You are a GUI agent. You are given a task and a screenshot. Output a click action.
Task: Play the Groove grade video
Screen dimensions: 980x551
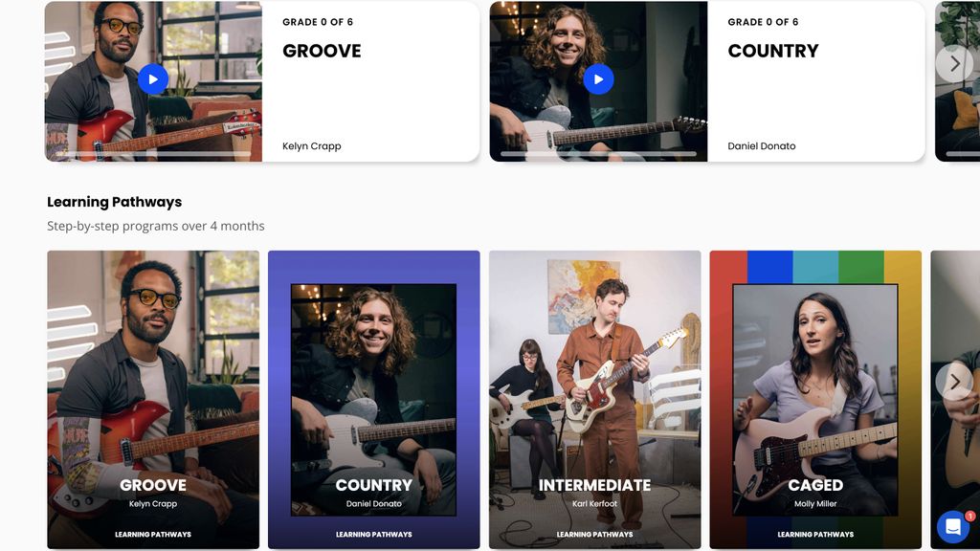tap(153, 79)
